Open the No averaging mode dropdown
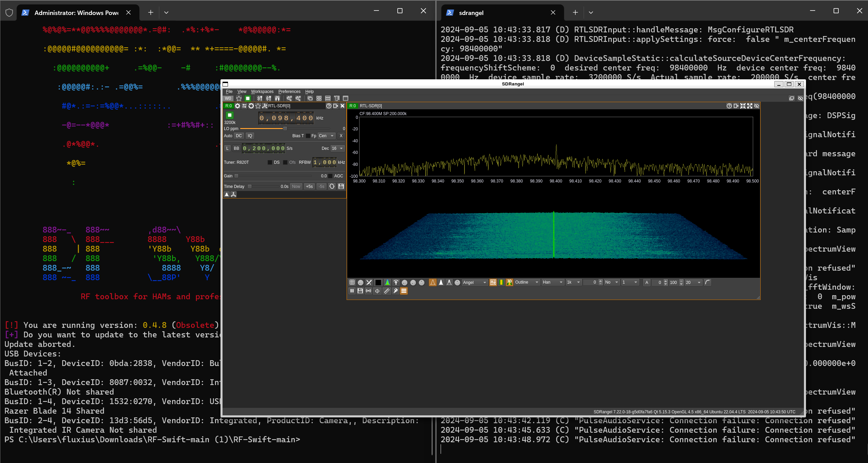 [612, 283]
